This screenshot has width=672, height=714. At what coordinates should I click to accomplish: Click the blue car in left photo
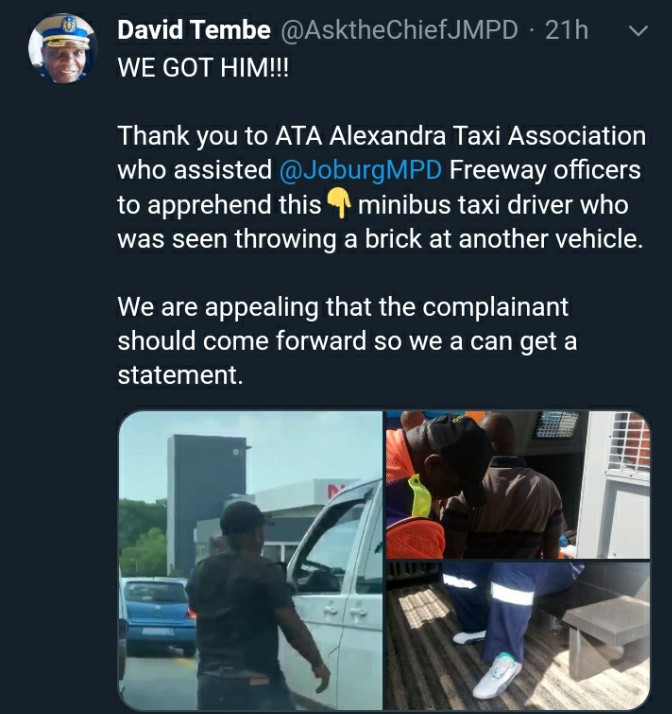[157, 616]
